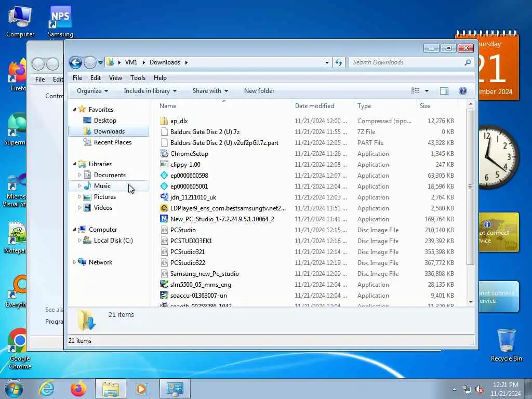Click the muted volume tray icon
The width and height of the screenshot is (532, 399).
pos(480,390)
